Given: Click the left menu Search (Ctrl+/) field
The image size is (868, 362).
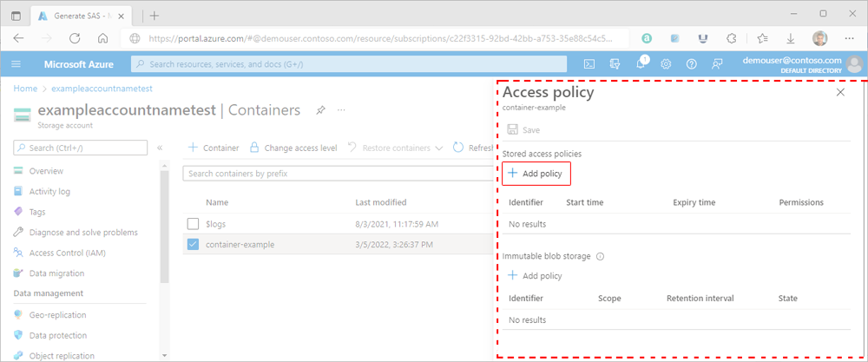Looking at the screenshot, I should pyautogui.click(x=80, y=148).
